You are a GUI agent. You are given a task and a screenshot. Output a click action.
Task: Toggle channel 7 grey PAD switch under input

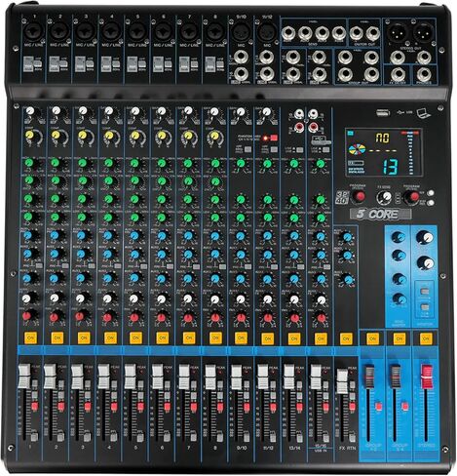184,64
